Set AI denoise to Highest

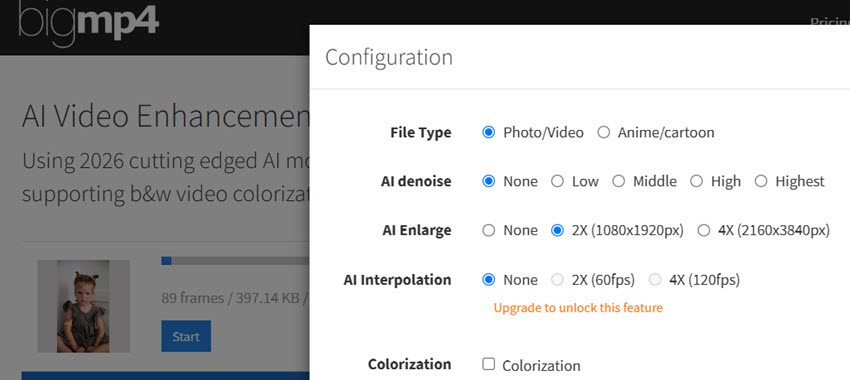(761, 181)
